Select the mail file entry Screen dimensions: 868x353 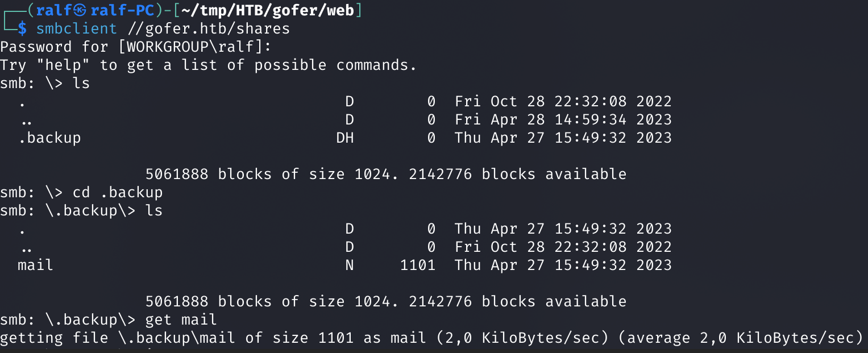[x=36, y=265]
